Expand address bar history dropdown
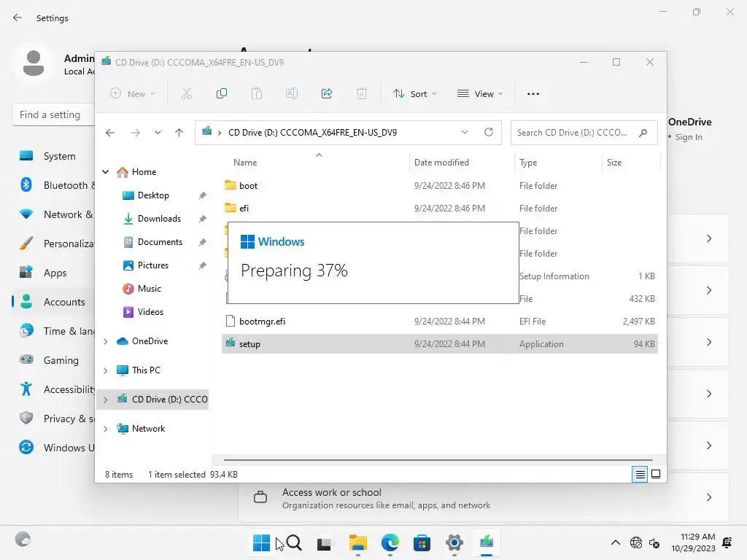The image size is (747, 560). [465, 132]
